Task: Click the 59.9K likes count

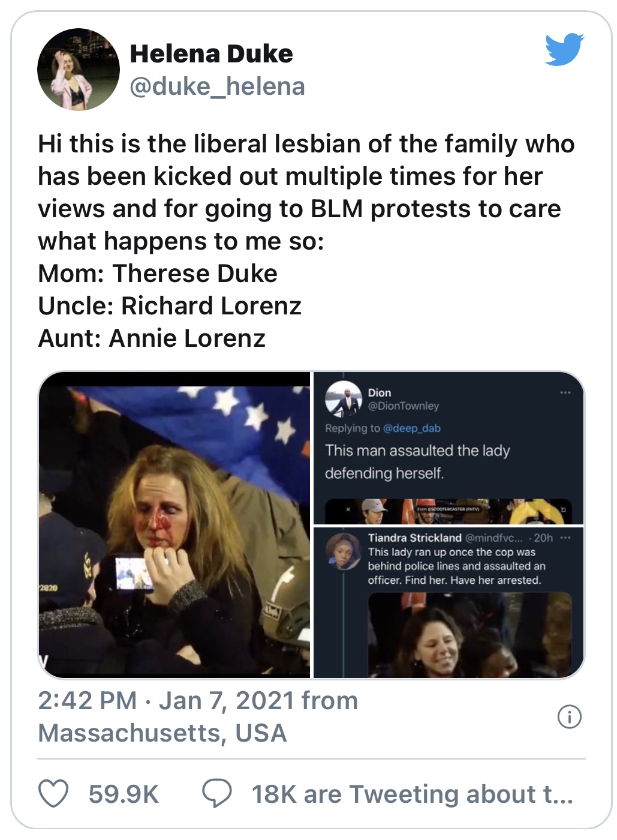Action: [x=124, y=794]
